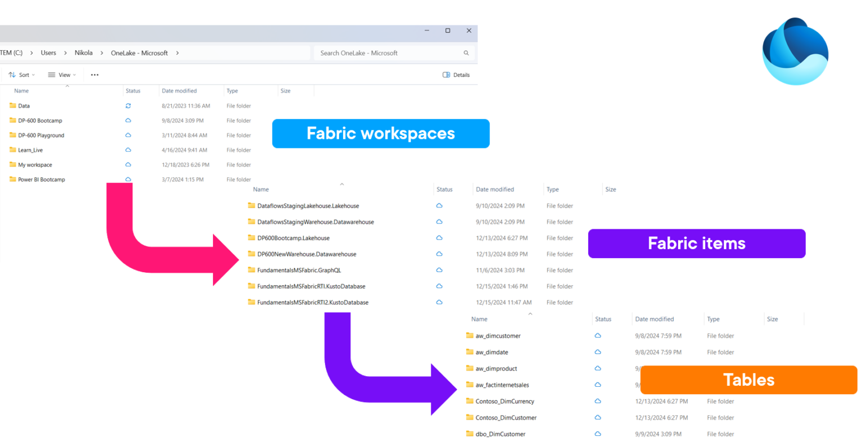Click the folder icon of aw_factinternetsales
Viewport: 868px width, 445px height.
(x=470, y=385)
